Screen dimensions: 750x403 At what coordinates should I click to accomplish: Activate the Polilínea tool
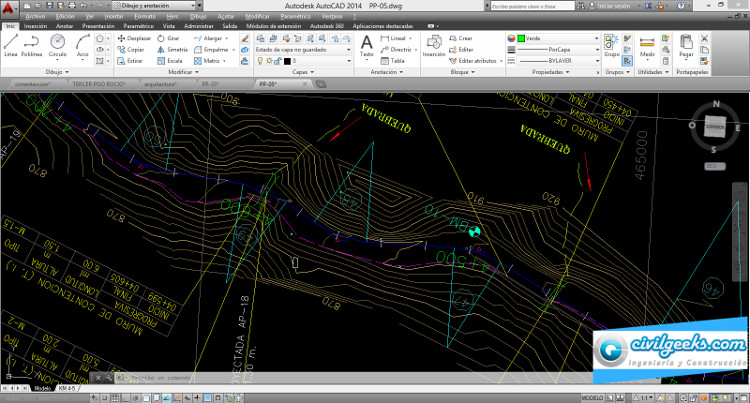click(33, 46)
